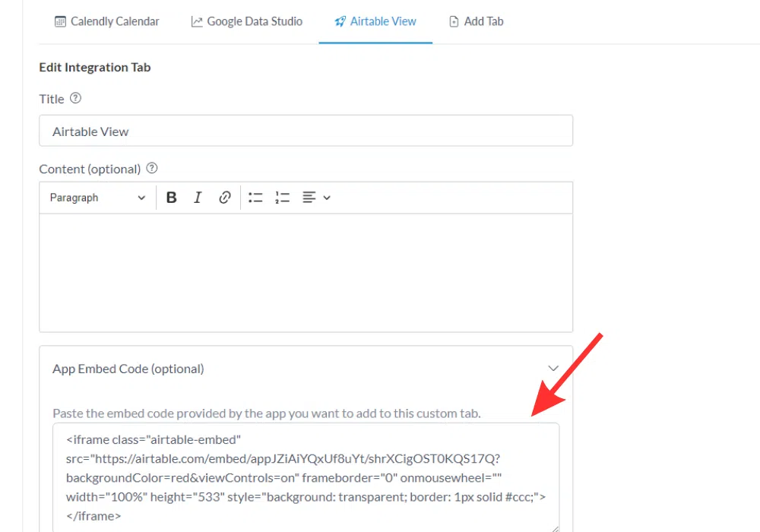Apply numbered list formatting

[282, 198]
